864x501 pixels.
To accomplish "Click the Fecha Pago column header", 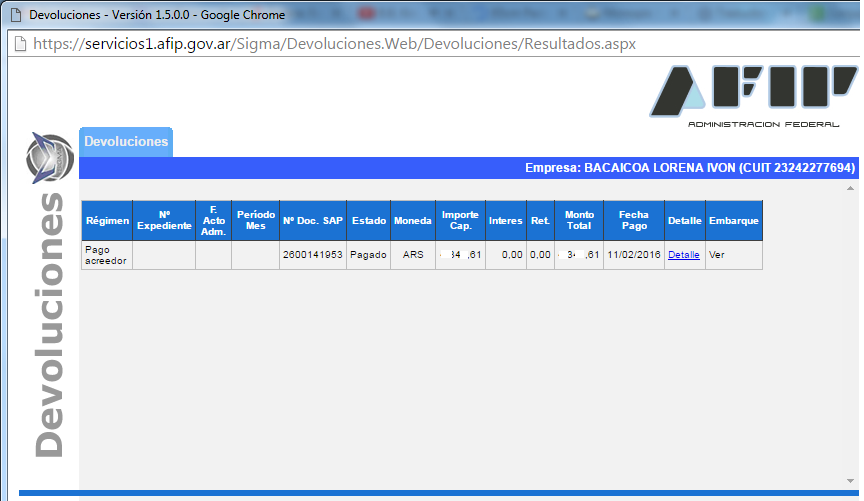I will point(634,220).
